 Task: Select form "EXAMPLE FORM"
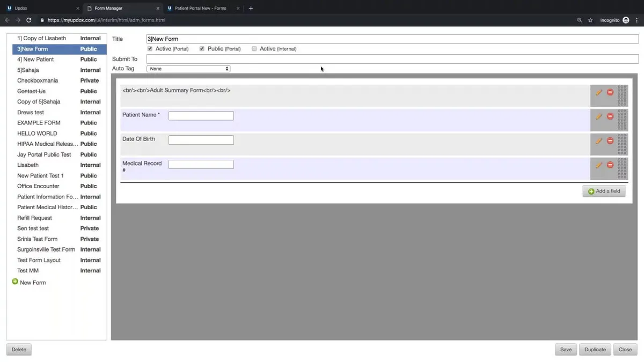(60, 123)
